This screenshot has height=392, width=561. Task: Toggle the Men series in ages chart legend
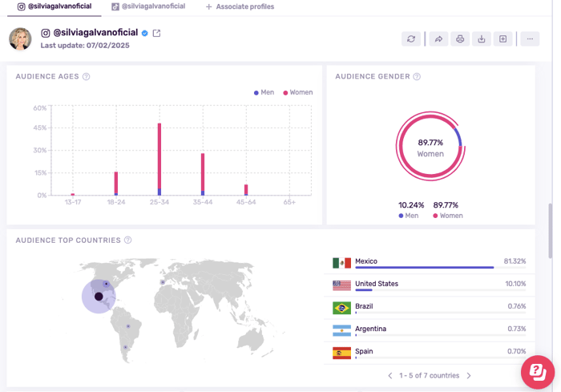click(x=264, y=92)
